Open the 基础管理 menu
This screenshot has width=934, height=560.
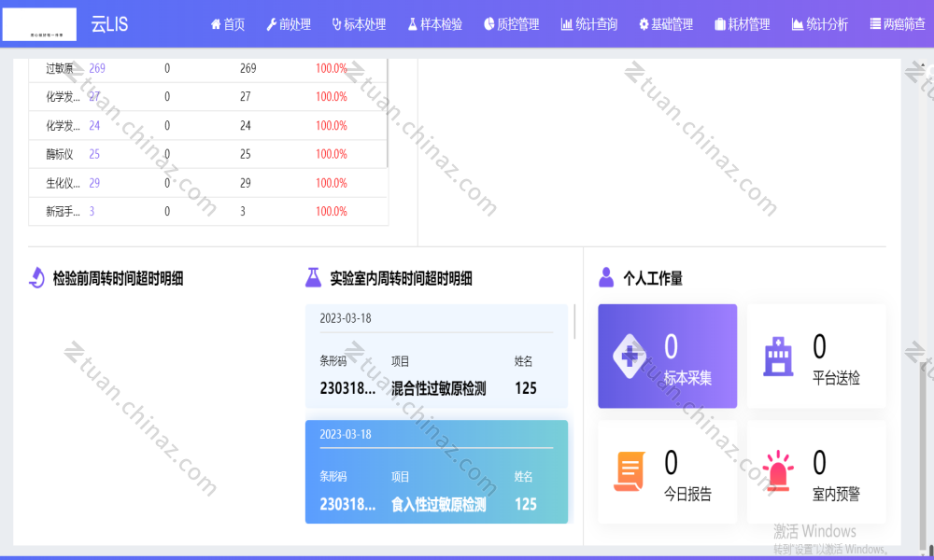click(x=666, y=24)
